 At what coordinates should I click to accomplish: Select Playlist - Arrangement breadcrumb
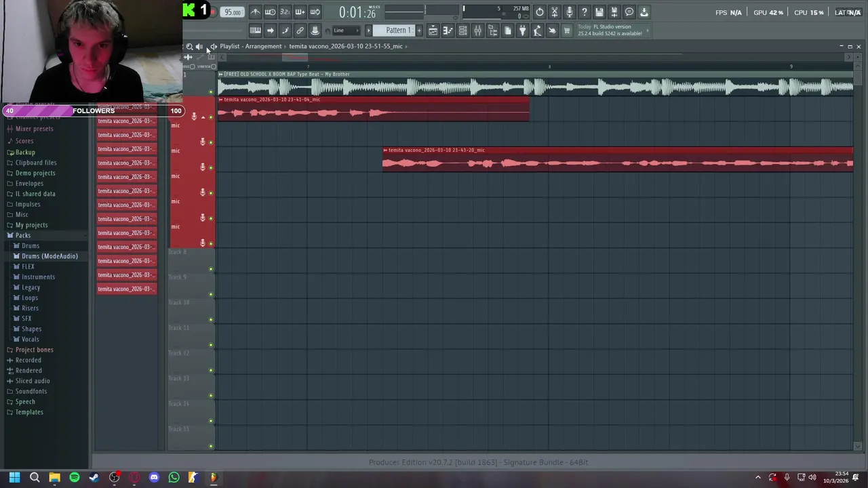(250, 46)
